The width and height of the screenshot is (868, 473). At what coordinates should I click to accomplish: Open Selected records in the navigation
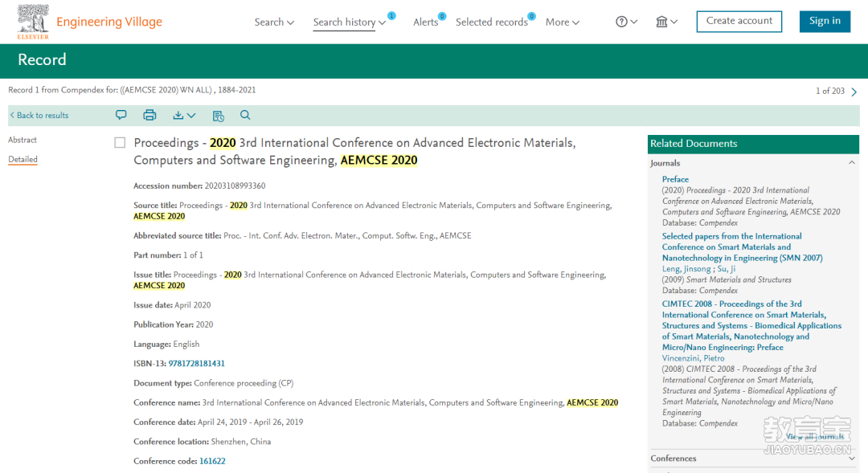(x=492, y=22)
